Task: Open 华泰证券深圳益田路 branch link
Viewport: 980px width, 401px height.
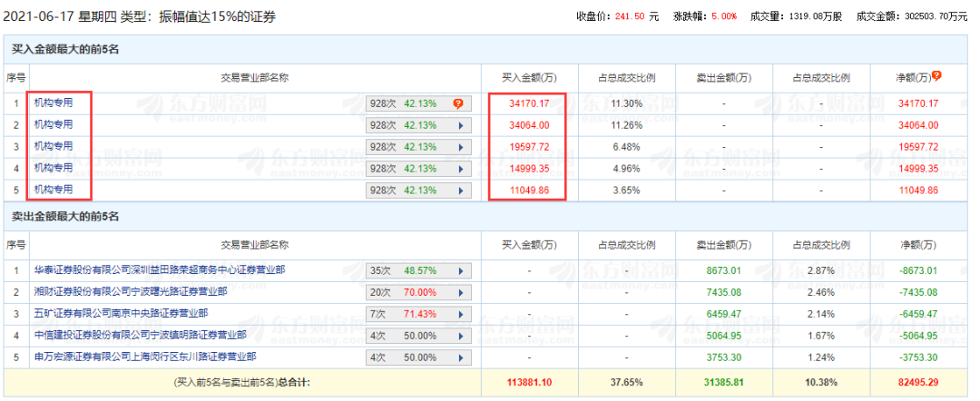Action: [160, 269]
